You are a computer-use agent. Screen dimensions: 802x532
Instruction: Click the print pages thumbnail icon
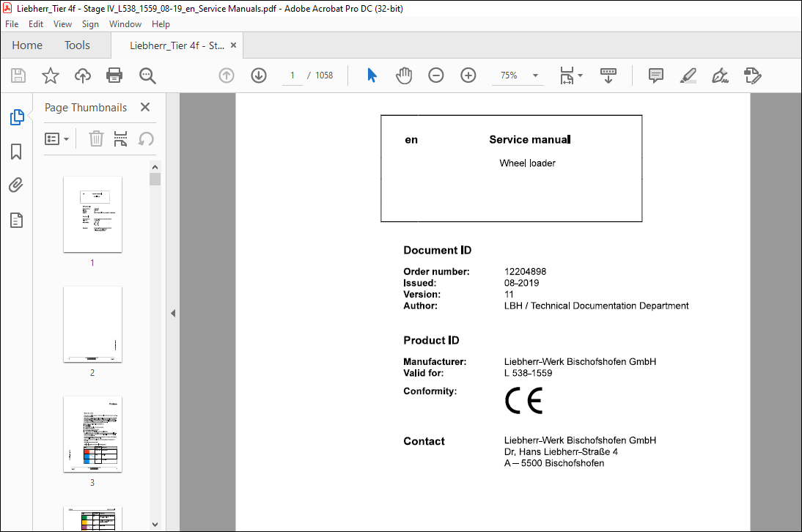tap(121, 138)
